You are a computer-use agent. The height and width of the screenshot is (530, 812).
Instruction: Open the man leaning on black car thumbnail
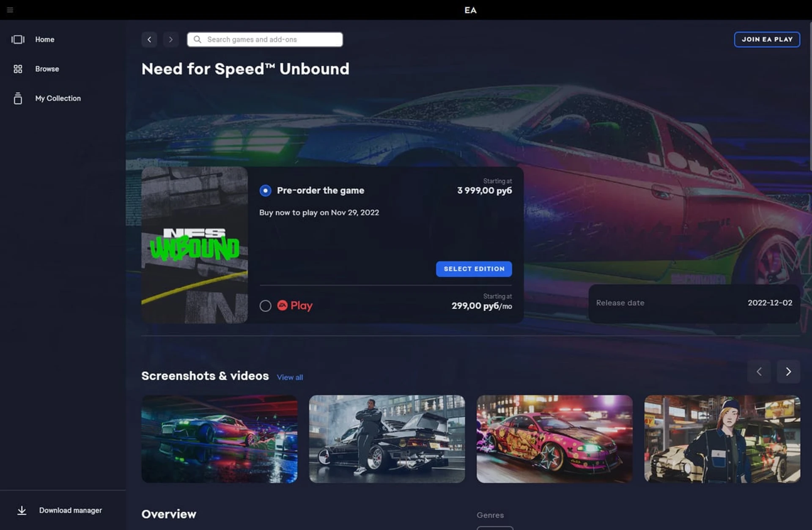pos(387,439)
